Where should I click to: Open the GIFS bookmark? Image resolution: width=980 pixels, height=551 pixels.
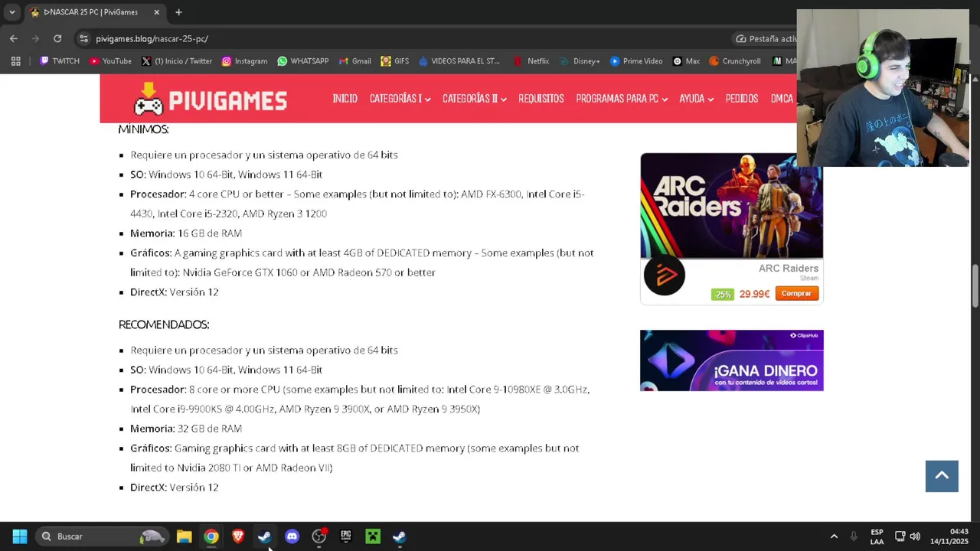pyautogui.click(x=395, y=61)
